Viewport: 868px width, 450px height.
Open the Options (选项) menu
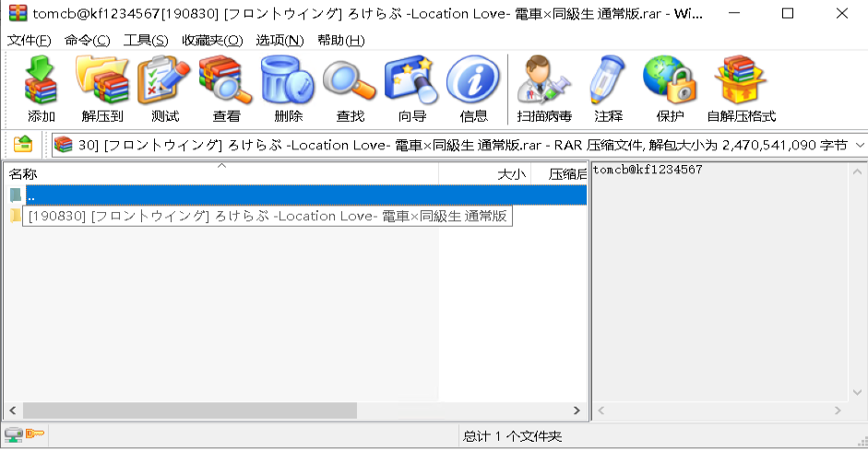pyautogui.click(x=279, y=41)
